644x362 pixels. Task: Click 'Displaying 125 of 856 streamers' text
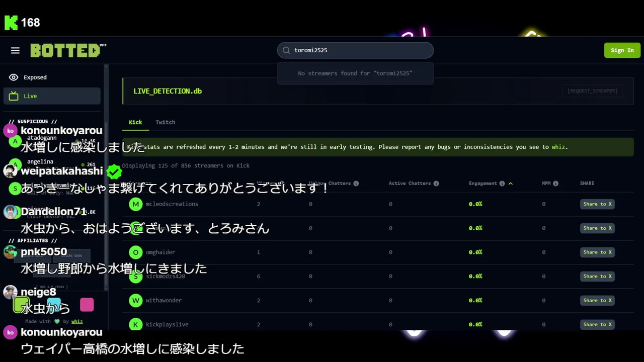pyautogui.click(x=186, y=166)
